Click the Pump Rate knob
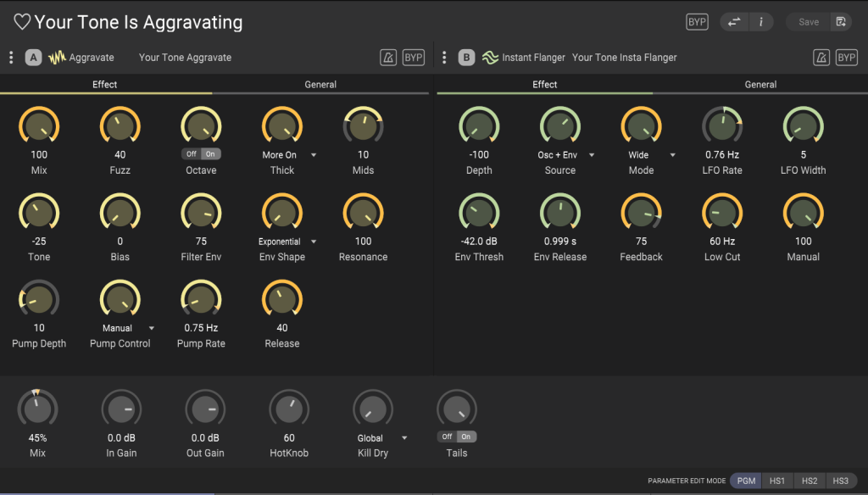The height and width of the screenshot is (495, 868). pyautogui.click(x=201, y=299)
